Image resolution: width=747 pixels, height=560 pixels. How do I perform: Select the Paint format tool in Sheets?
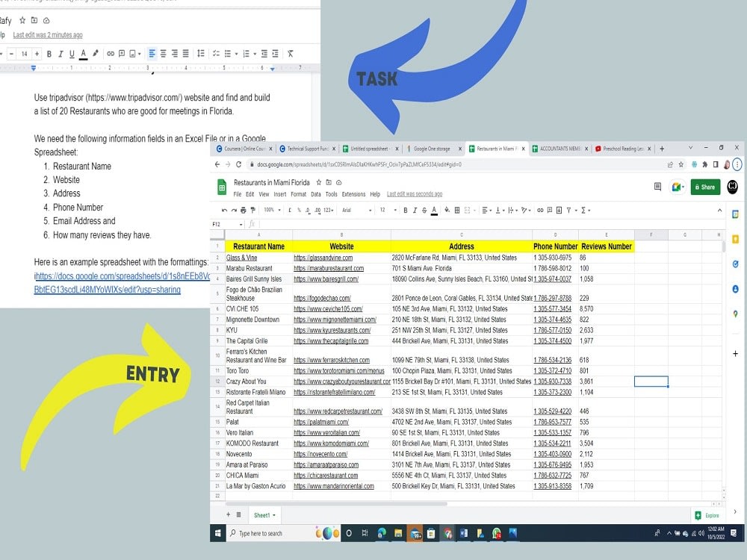coord(253,210)
